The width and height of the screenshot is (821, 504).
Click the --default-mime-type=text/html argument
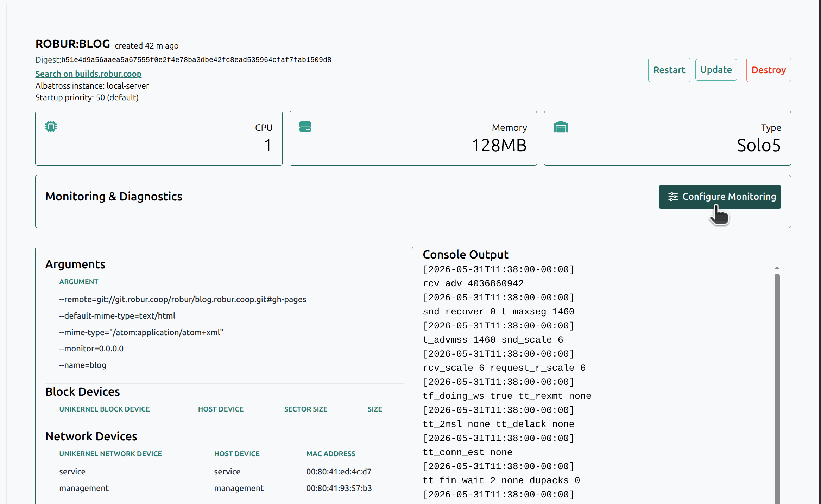(x=117, y=316)
